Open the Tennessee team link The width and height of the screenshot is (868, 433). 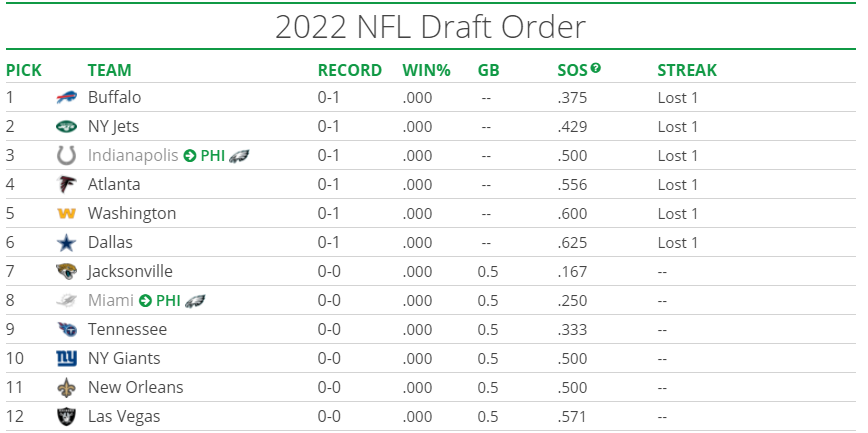127,329
